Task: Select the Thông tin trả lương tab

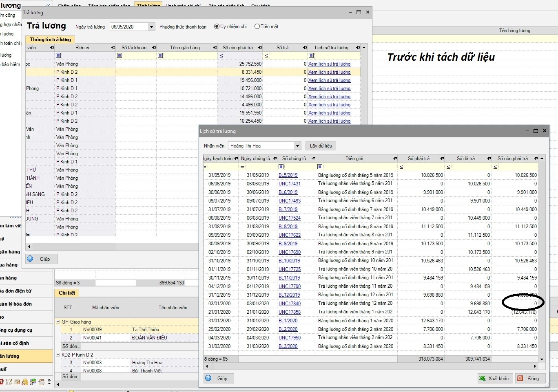Action: pyautogui.click(x=50, y=40)
